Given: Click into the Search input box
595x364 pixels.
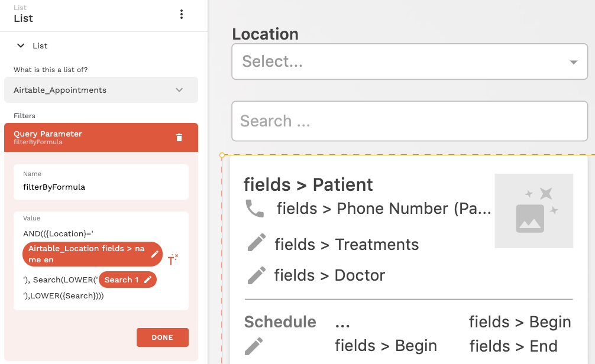Looking at the screenshot, I should coord(409,121).
